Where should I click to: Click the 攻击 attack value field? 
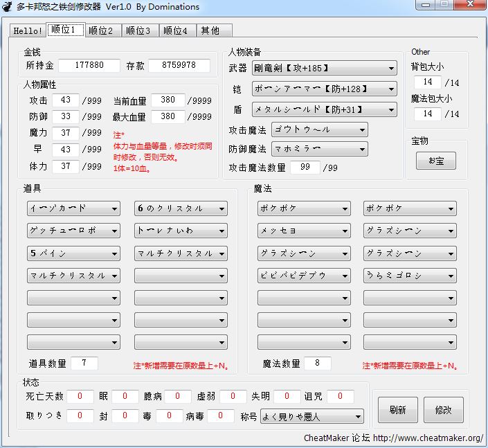(x=66, y=100)
